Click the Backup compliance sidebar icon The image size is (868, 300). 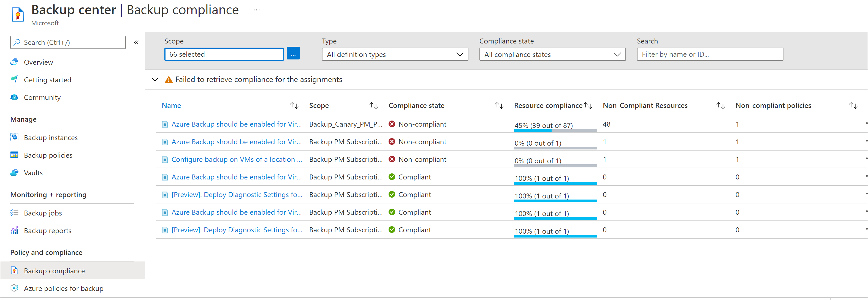tap(14, 271)
